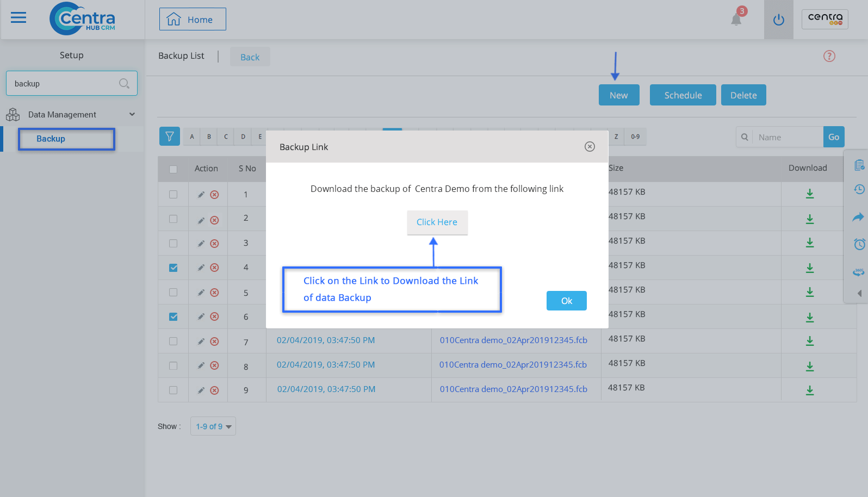Filter list by letter Z
The width and height of the screenshot is (868, 497).
pos(616,136)
